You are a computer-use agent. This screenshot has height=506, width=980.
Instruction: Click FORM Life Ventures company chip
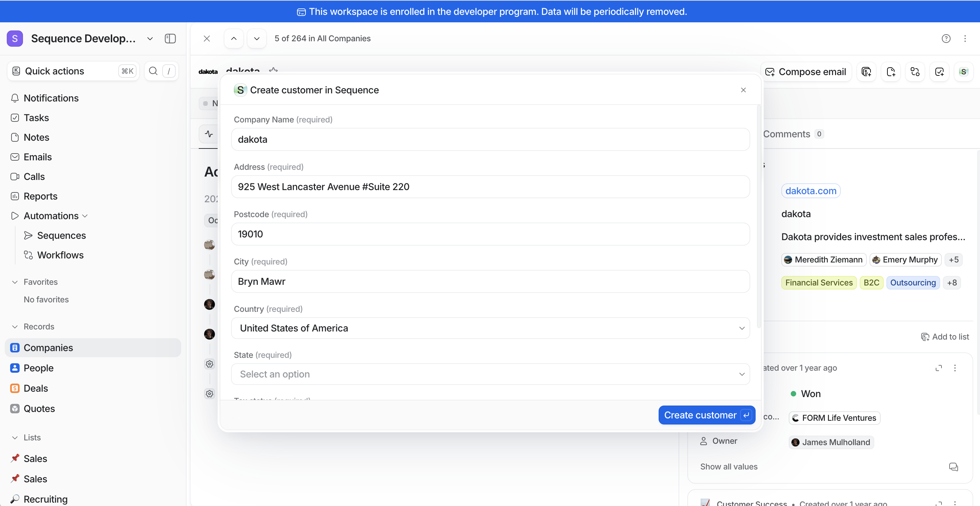(834, 418)
